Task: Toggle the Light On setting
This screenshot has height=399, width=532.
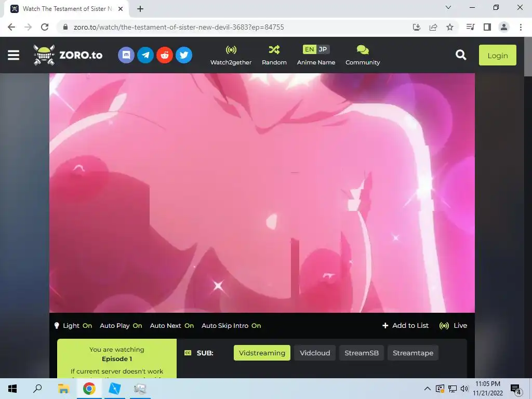Action: click(73, 326)
